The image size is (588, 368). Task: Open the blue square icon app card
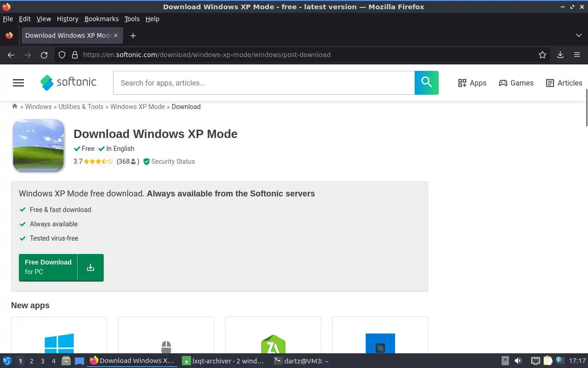[x=380, y=335]
